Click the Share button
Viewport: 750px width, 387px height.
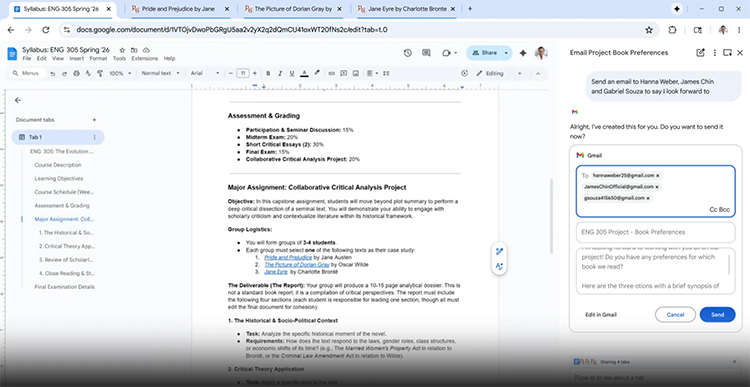click(x=484, y=53)
